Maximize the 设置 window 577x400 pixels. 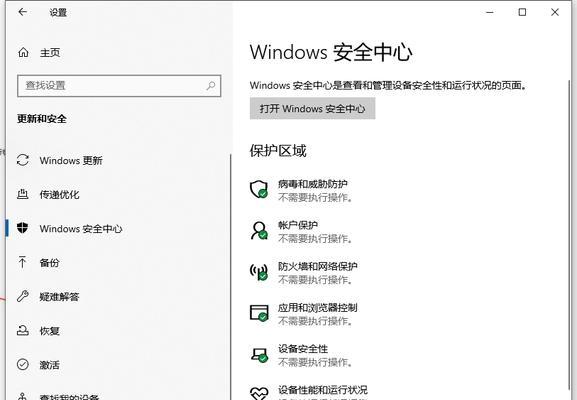pos(522,12)
